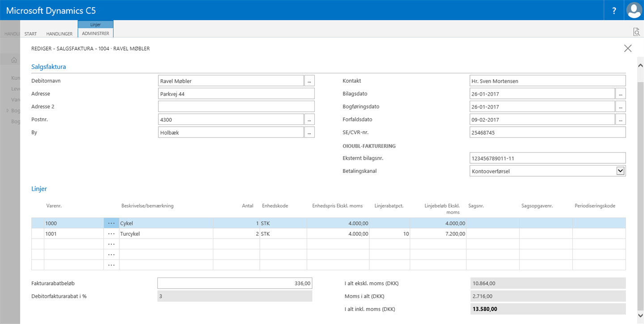Click the Linjer ribbon tab group label
644x324 pixels.
pyautogui.click(x=96, y=25)
